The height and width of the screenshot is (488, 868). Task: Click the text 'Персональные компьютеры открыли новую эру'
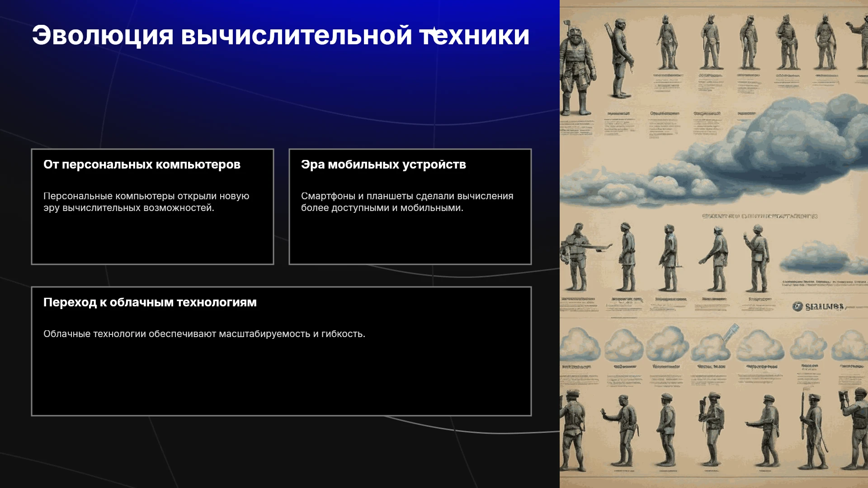[x=146, y=202]
